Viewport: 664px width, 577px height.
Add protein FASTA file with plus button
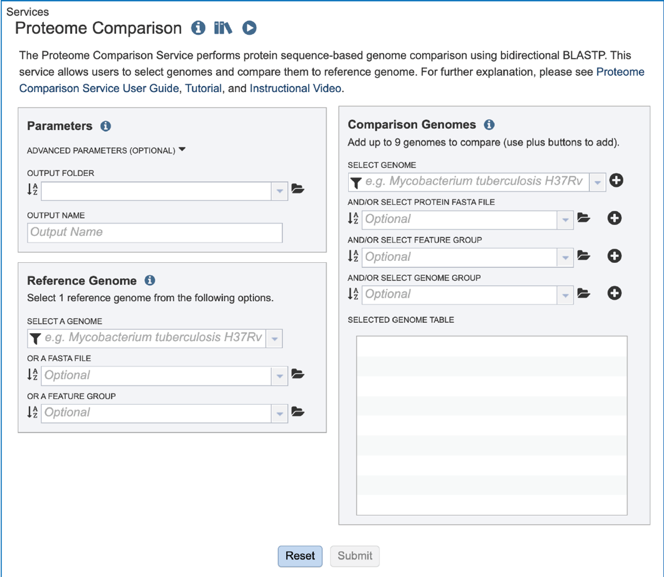tap(614, 218)
